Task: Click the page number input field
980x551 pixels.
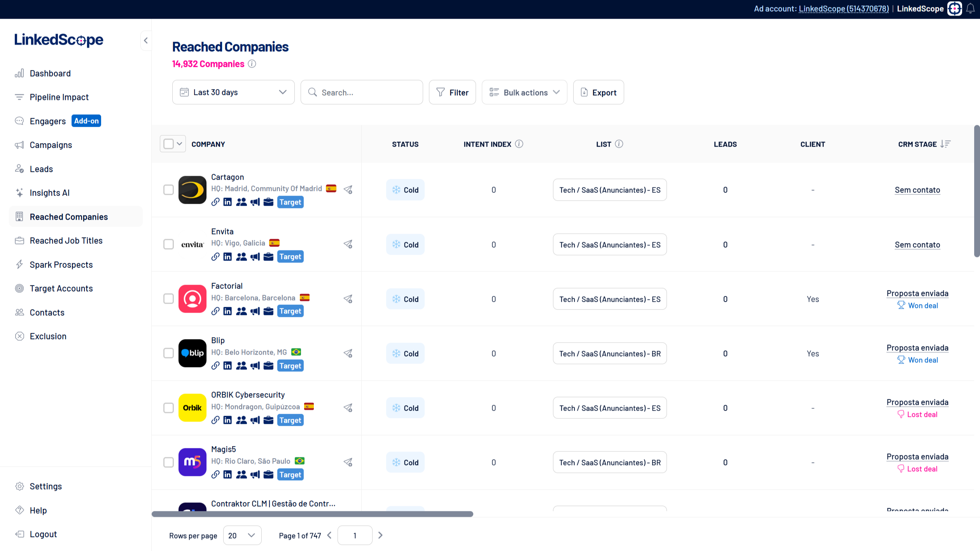Action: tap(355, 535)
